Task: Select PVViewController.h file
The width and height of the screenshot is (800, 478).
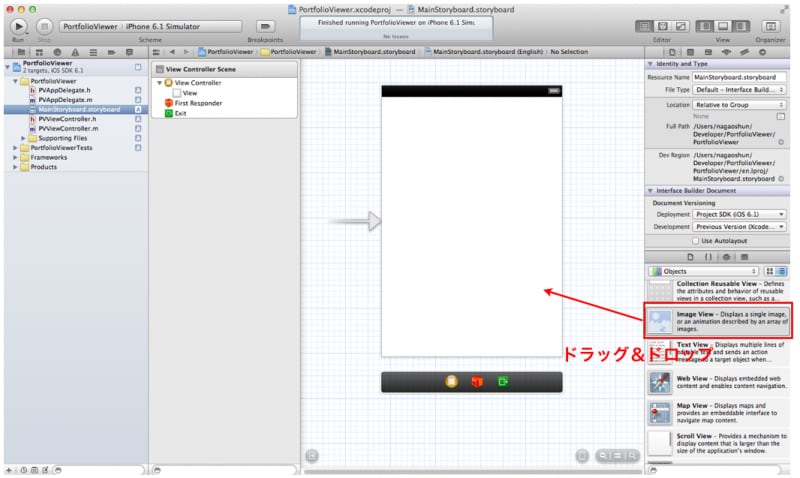Action: tap(67, 119)
